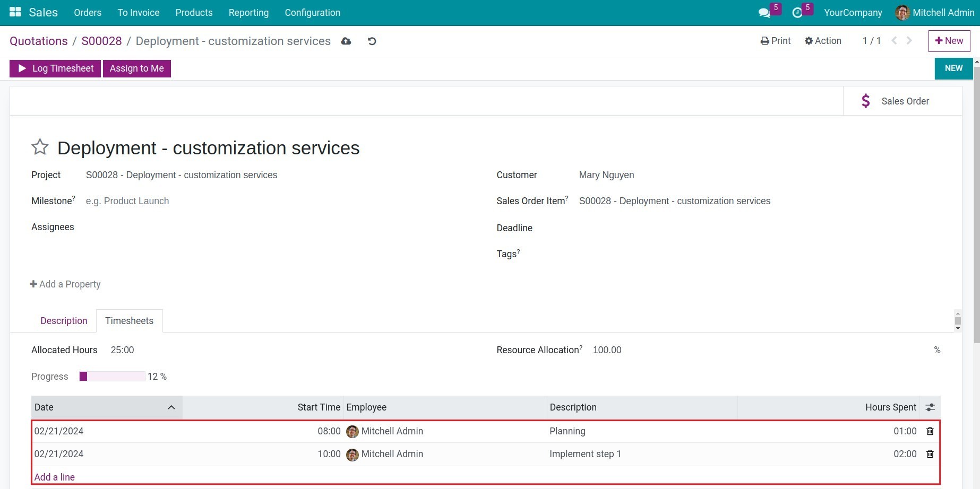
Task: Edit Resource Allocation value 100.00
Action: coord(607,350)
